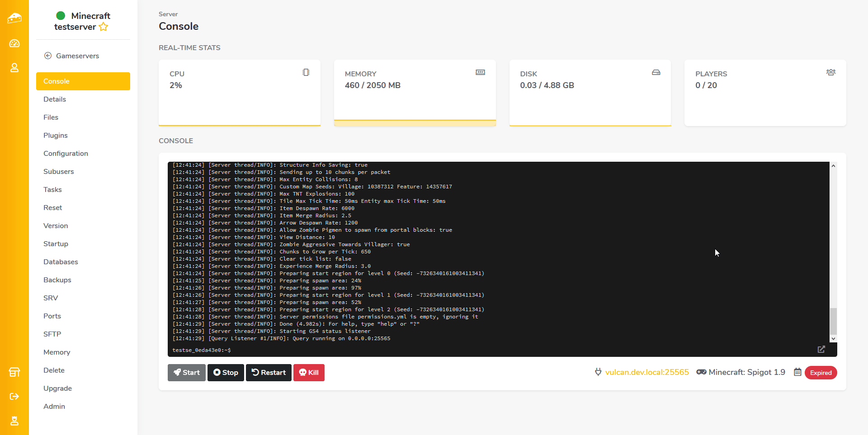Kill the server process

[x=309, y=373]
